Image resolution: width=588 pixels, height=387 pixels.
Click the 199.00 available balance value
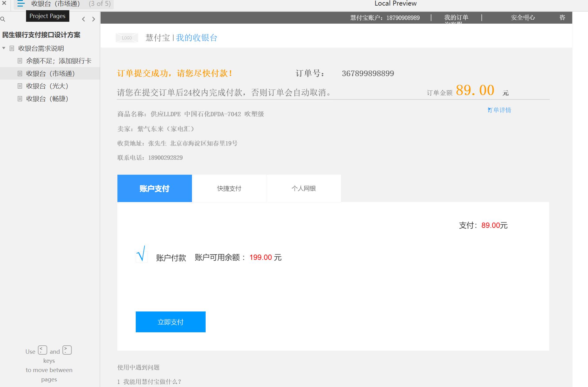[x=261, y=257]
